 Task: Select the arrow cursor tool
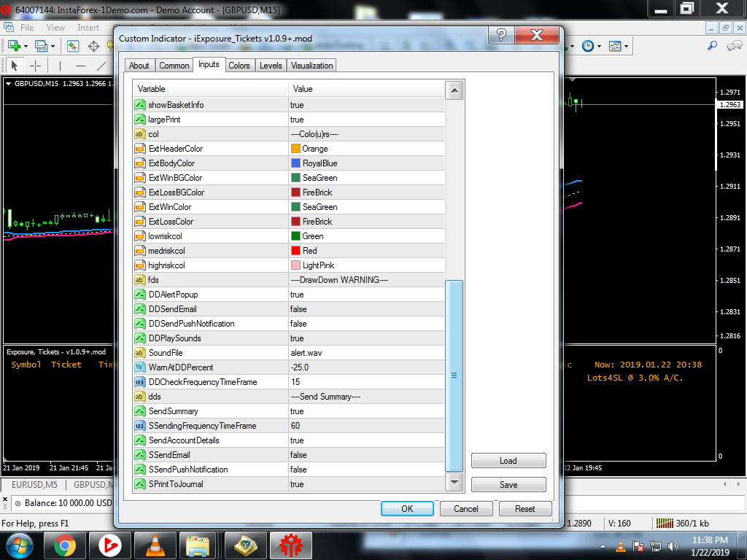coord(15,66)
